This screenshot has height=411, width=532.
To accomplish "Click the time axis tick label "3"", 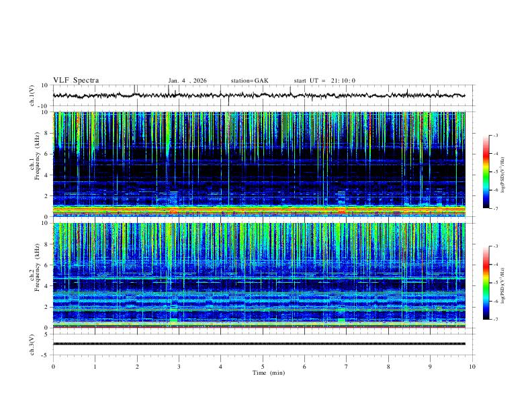I will pyautogui.click(x=179, y=367).
